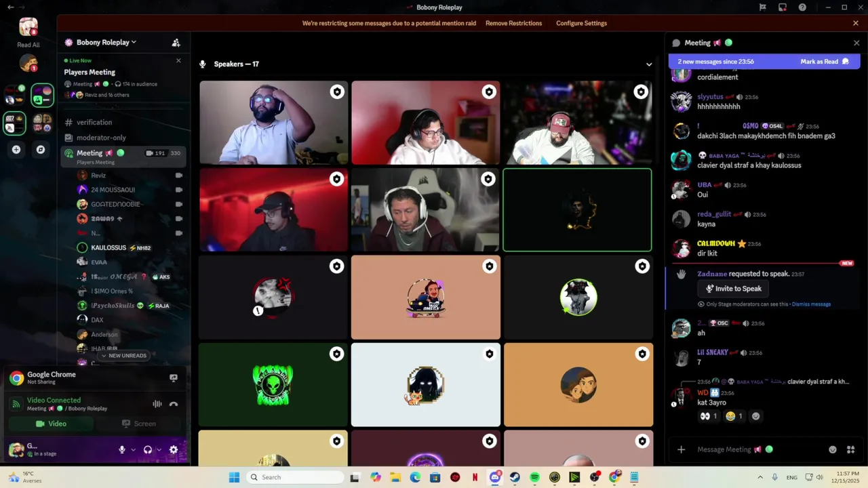This screenshot has width=868, height=488.
Task: Select the Meeting stage channel
Action: pos(123,156)
